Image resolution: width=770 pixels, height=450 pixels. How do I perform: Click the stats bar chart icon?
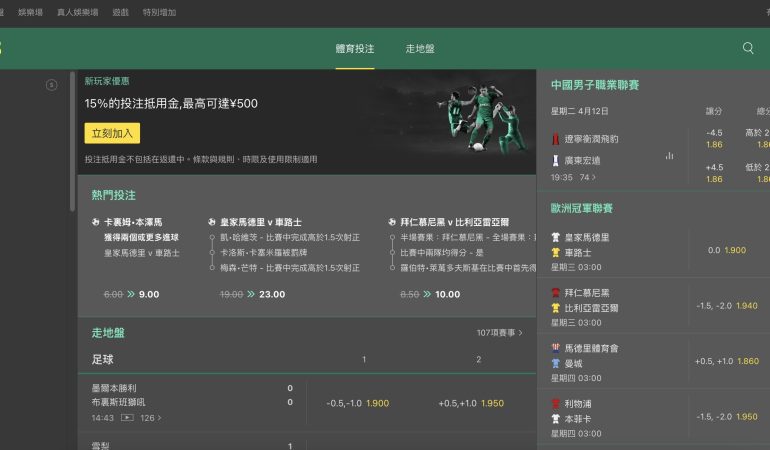tap(669, 156)
